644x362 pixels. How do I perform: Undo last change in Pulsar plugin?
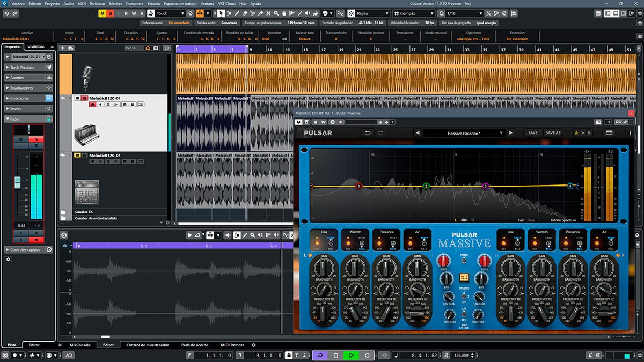368,132
